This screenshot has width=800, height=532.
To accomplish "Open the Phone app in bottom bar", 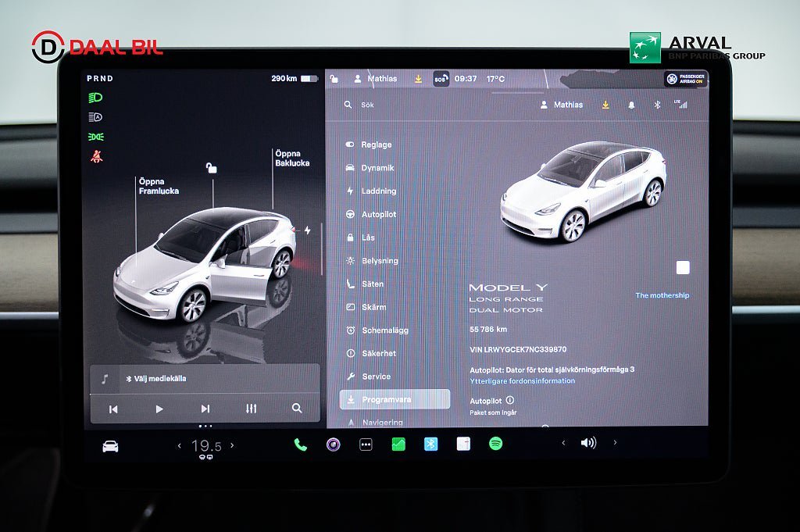I will [x=300, y=445].
